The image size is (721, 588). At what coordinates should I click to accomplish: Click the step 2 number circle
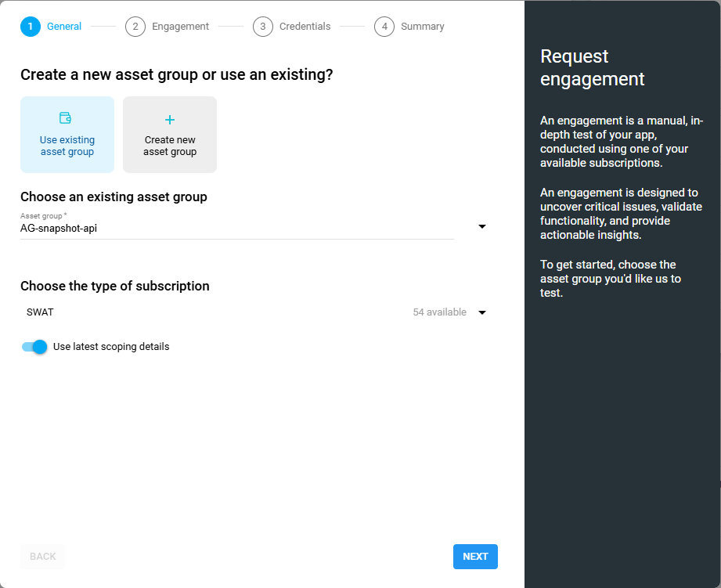point(135,27)
